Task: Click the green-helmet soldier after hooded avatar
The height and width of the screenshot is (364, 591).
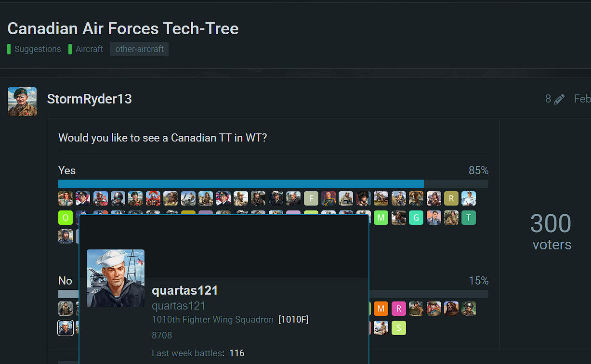Action: click(469, 309)
